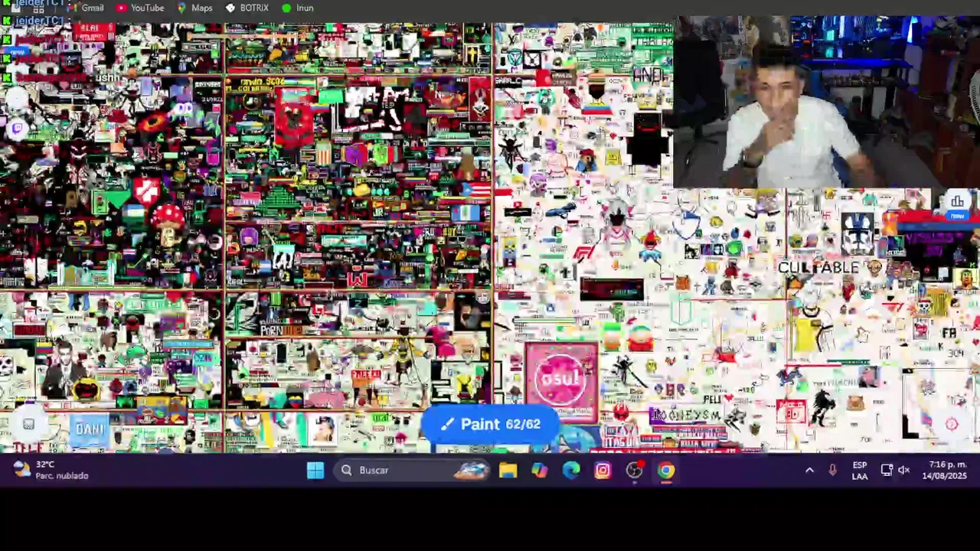Open the leaderboard stats icon on canvas
This screenshot has height=551, width=980.
pyautogui.click(x=957, y=201)
